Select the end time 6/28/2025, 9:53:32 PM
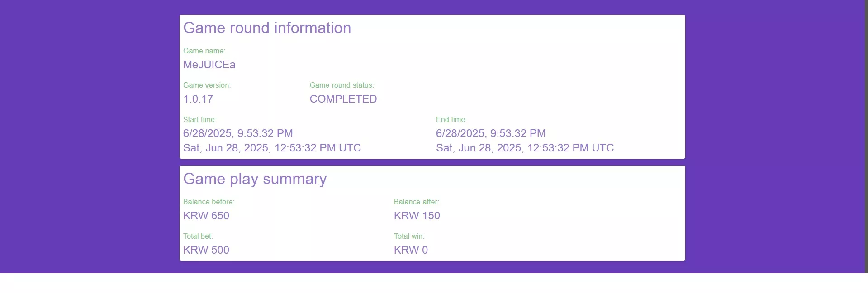 [491, 133]
